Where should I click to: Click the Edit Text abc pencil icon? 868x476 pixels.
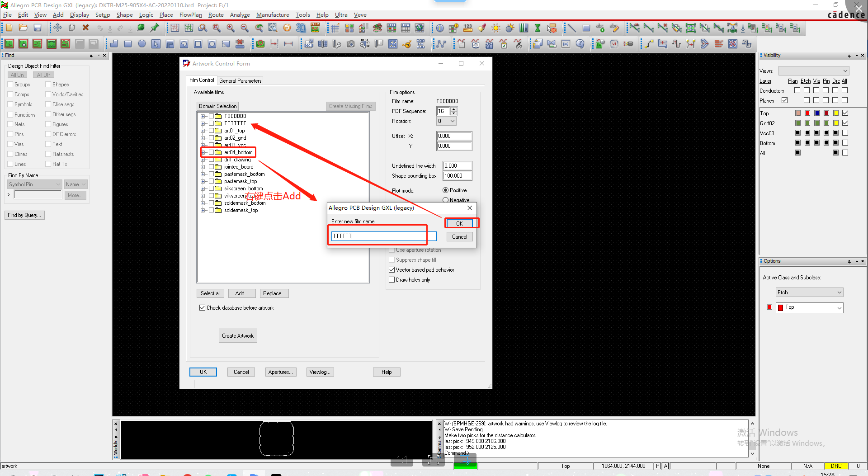(x=614, y=28)
